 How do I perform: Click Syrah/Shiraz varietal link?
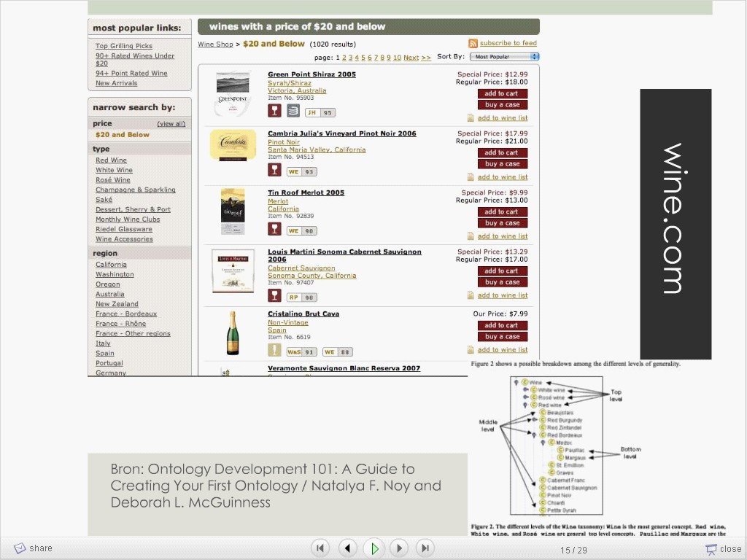pos(289,83)
